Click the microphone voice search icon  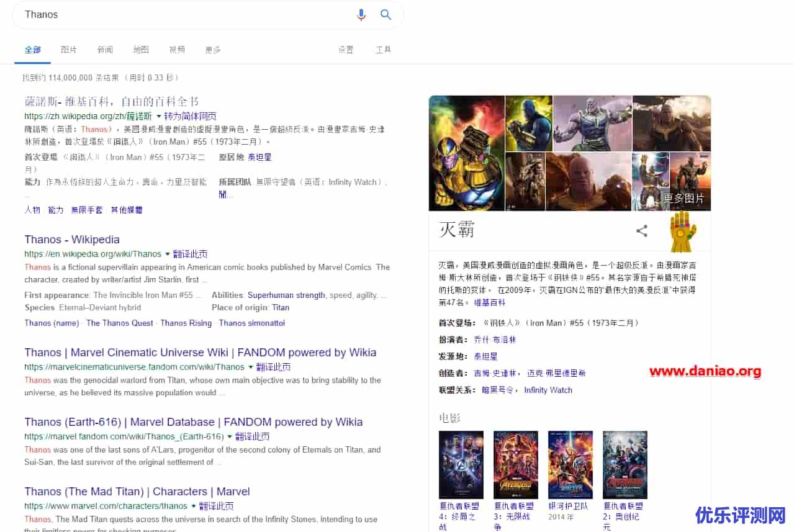tap(361, 15)
